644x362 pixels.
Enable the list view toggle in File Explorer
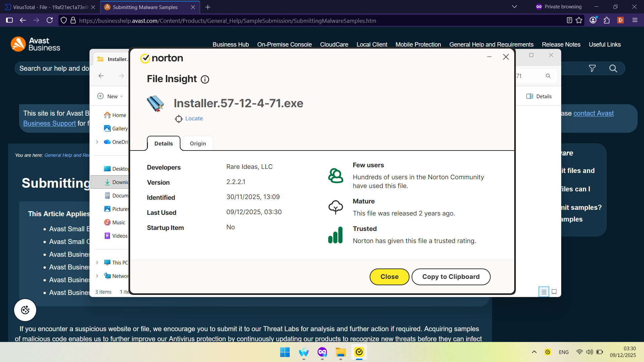[x=543, y=292]
